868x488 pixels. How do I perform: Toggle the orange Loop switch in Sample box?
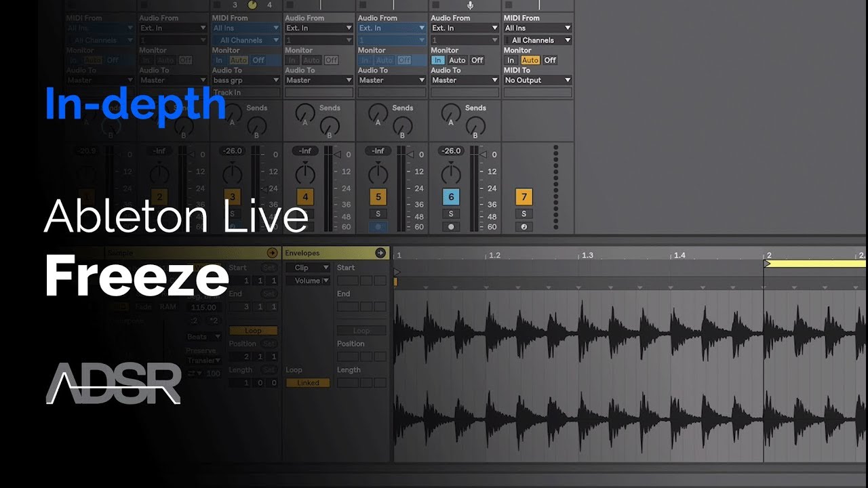pyautogui.click(x=253, y=331)
